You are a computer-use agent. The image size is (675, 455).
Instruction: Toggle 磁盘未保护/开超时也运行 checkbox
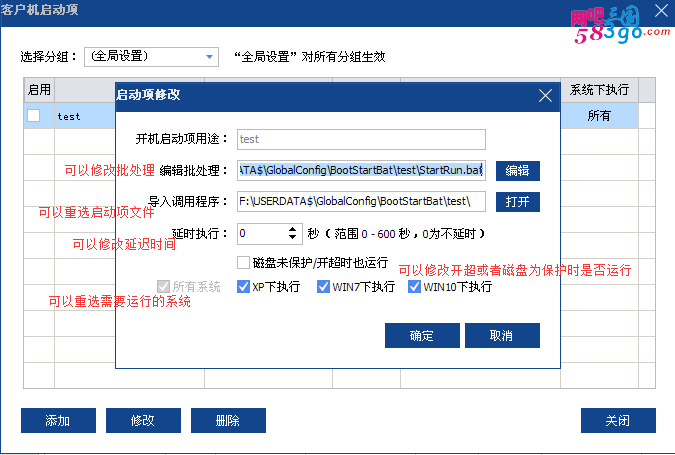pyautogui.click(x=243, y=262)
